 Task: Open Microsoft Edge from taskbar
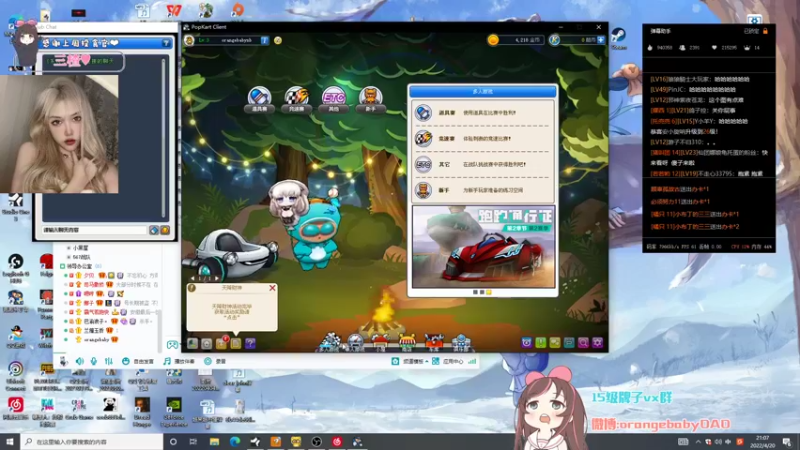pos(235,441)
